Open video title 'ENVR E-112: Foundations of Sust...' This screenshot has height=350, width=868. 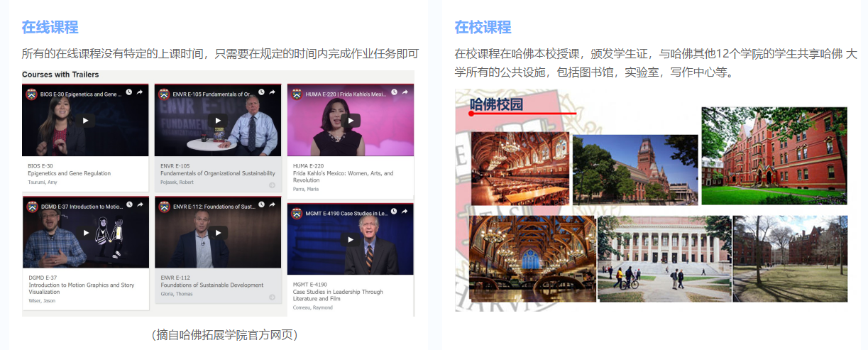215,206
